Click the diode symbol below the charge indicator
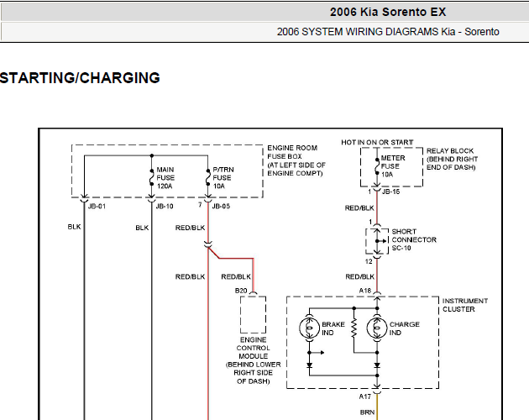 pyautogui.click(x=377, y=365)
